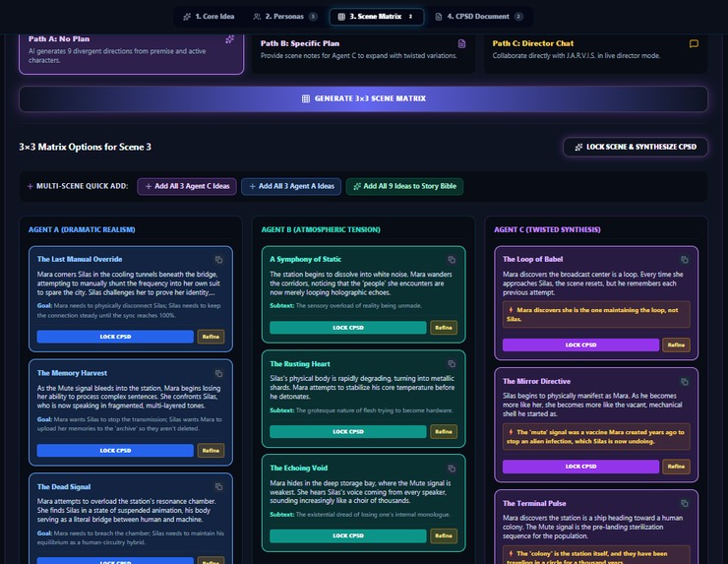Click the document icon on Path B
Screen dimensions: 728x564
point(461,43)
